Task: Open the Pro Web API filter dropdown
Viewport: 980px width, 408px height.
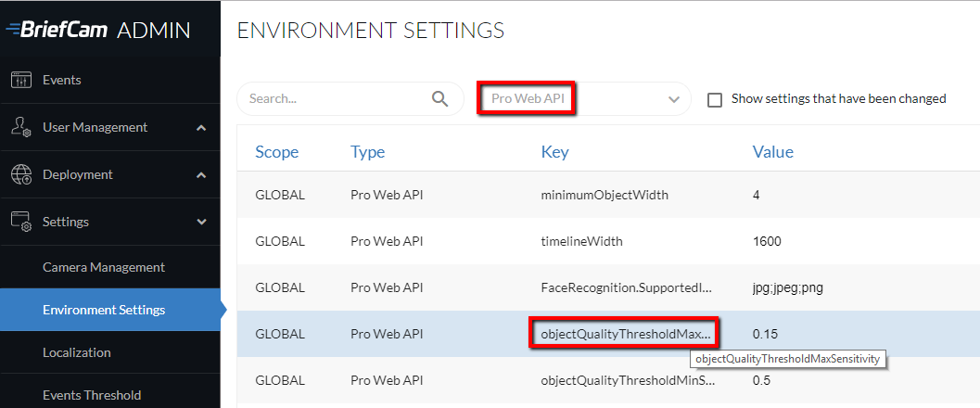Action: tap(582, 98)
